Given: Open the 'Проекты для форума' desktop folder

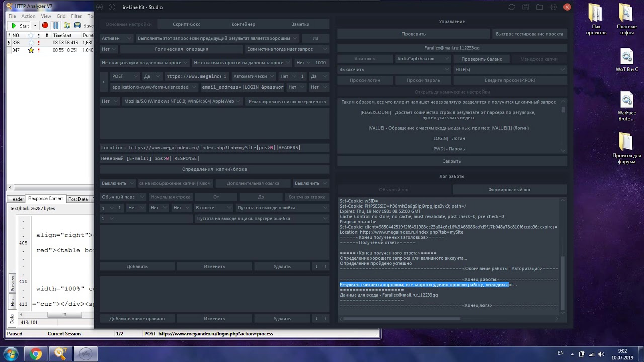Looking at the screenshot, I should 626,149.
